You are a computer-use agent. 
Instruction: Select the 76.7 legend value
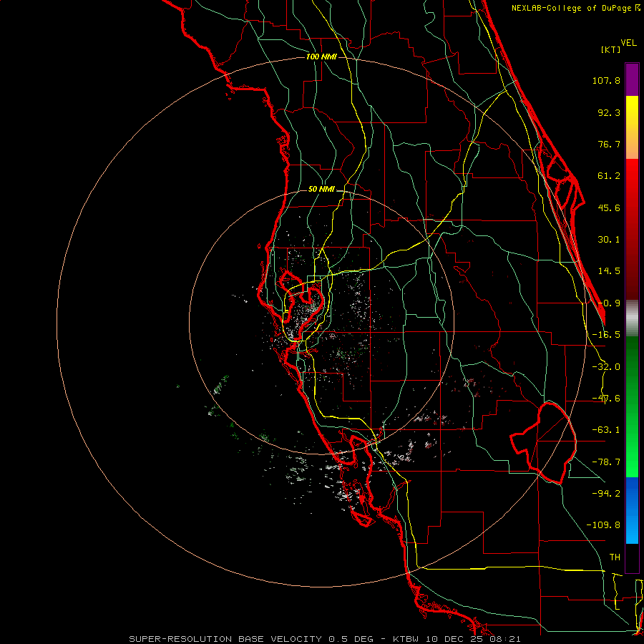click(x=609, y=144)
